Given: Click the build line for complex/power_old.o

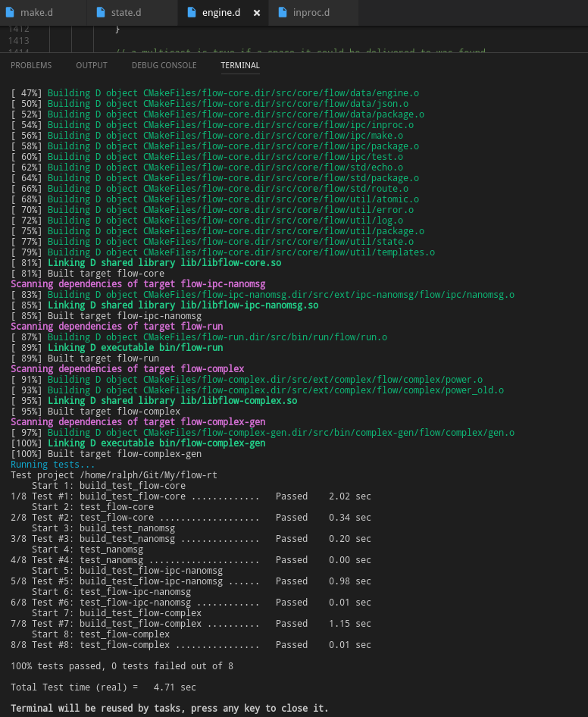Looking at the screenshot, I should coord(258,390).
